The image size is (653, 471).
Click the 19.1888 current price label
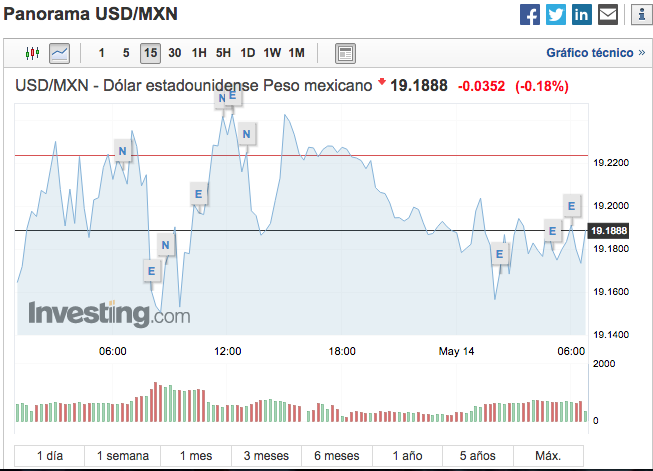[x=609, y=231]
